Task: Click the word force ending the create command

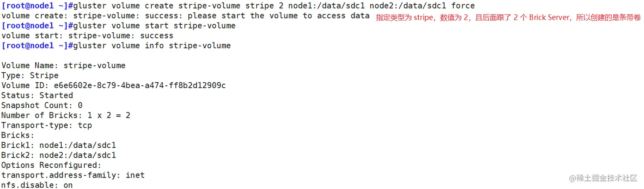Action: [463, 6]
